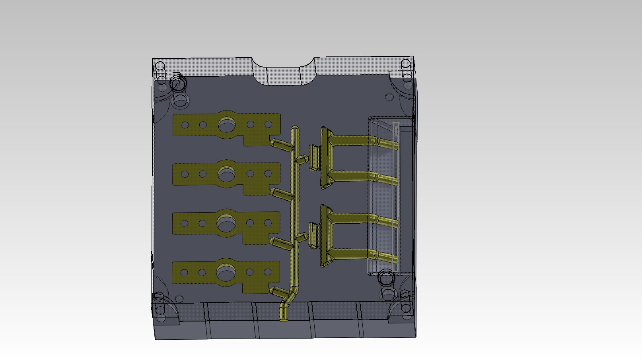
Task: Select the long vertical yellow runner channel
Action: (x=294, y=207)
